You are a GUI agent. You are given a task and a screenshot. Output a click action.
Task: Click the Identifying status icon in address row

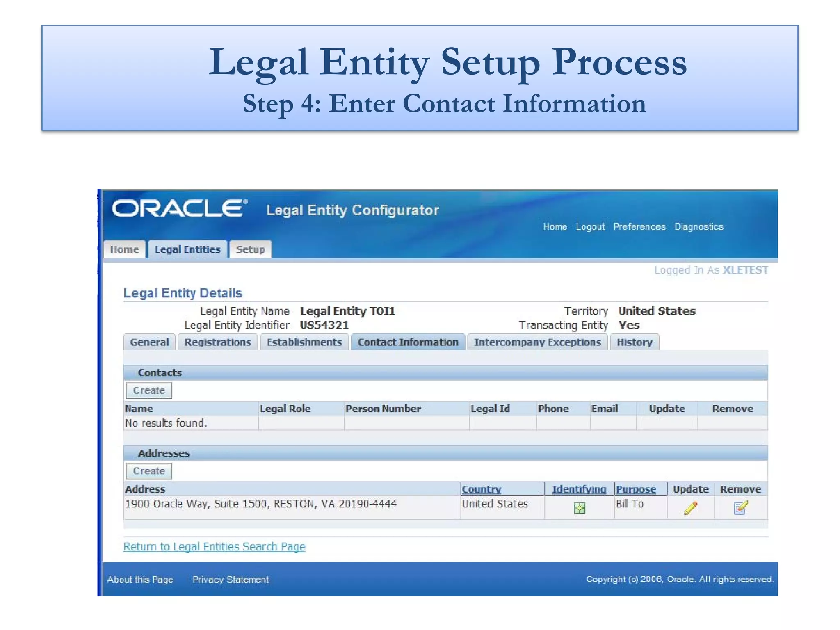click(x=579, y=508)
